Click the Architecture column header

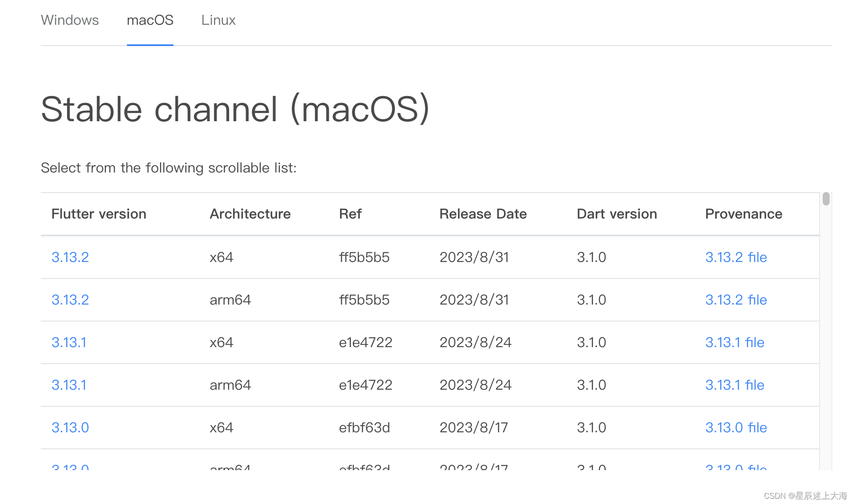tap(250, 214)
